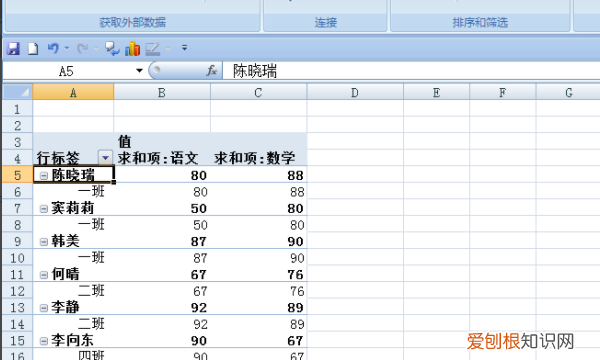Select the 89 数学 value in row 14
Image resolution: width=600 pixels, height=360 pixels.
tap(258, 324)
